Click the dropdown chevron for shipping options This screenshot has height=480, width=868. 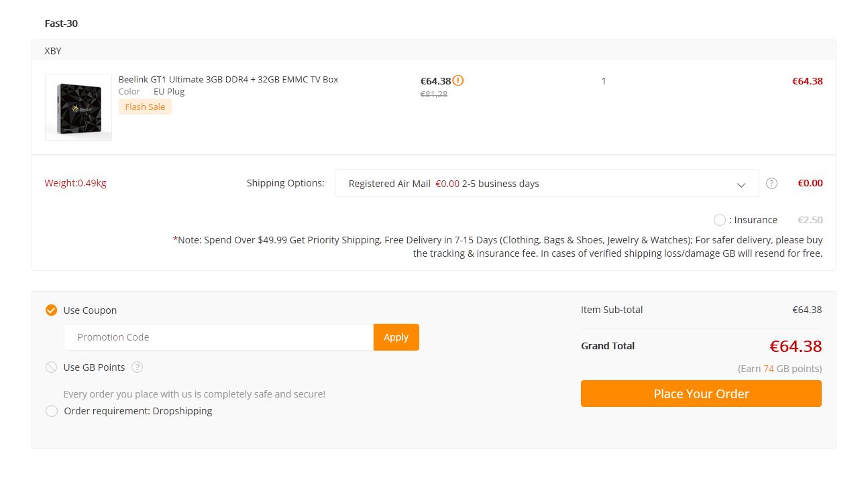click(741, 184)
